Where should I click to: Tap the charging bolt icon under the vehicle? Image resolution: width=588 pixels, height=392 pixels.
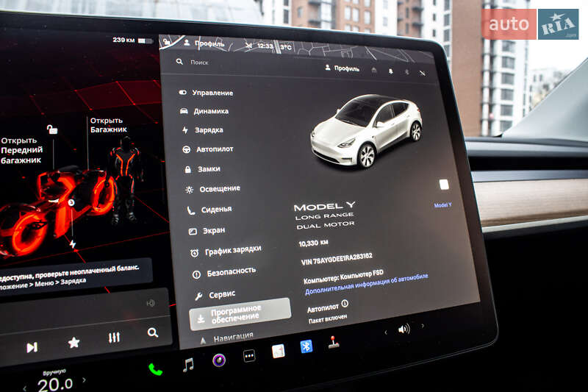pos(72,244)
